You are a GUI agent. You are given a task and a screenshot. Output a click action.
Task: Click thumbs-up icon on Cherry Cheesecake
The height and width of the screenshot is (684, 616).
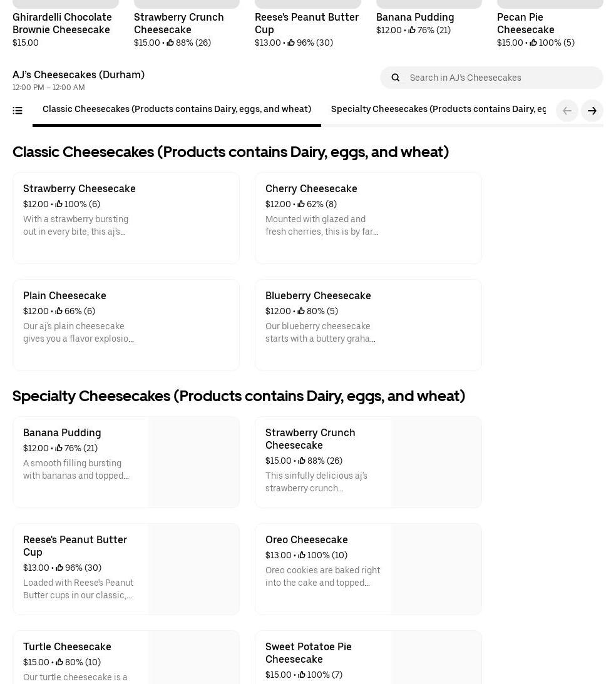(x=301, y=204)
